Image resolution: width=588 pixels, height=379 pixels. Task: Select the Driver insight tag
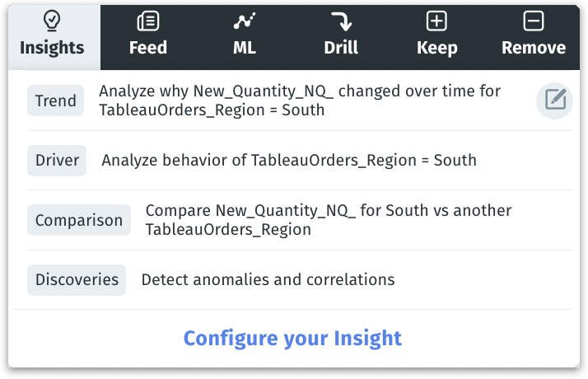pos(57,160)
